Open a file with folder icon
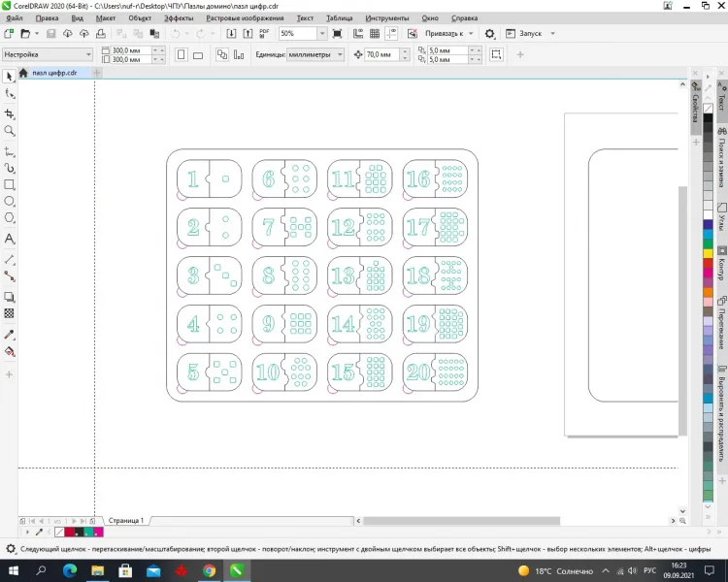 click(x=25, y=33)
